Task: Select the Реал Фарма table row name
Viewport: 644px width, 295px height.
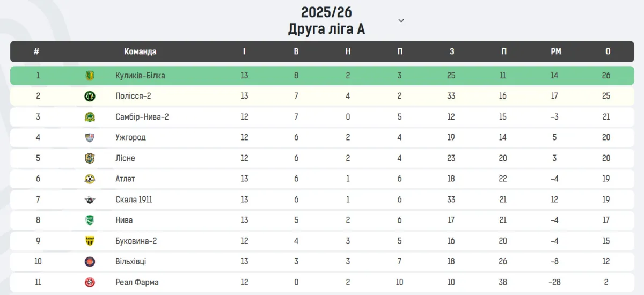Action: [137, 282]
